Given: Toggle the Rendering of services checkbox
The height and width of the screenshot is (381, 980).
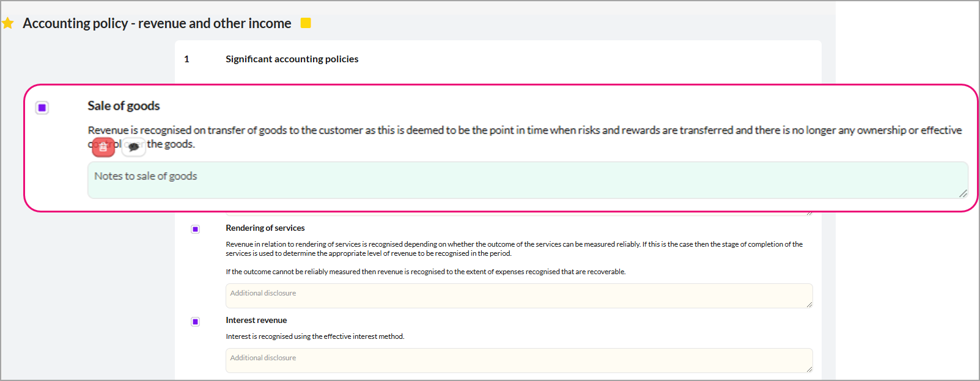Looking at the screenshot, I should click(195, 229).
